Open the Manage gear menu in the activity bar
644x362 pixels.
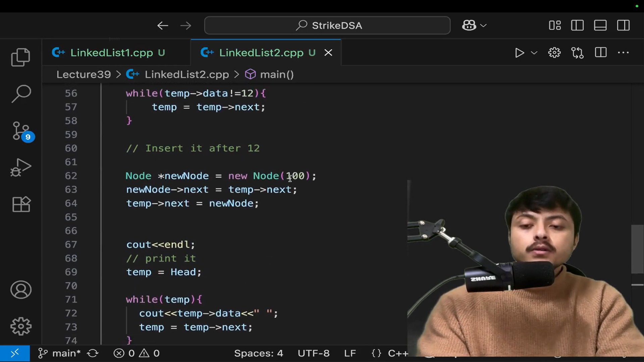tap(21, 326)
